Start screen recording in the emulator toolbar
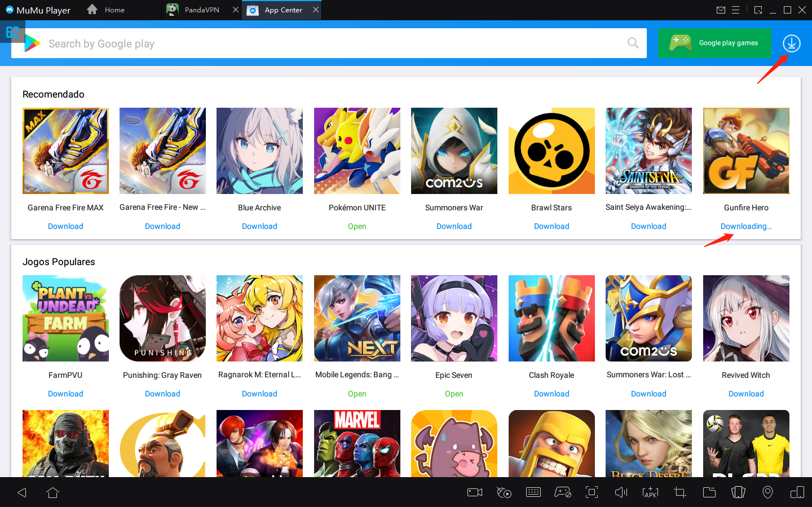 [474, 492]
